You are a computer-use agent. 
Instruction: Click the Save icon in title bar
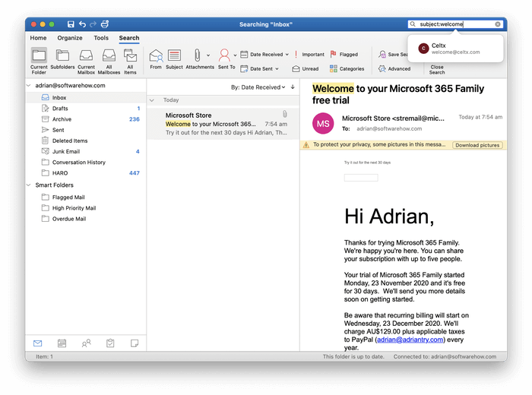pyautogui.click(x=71, y=24)
